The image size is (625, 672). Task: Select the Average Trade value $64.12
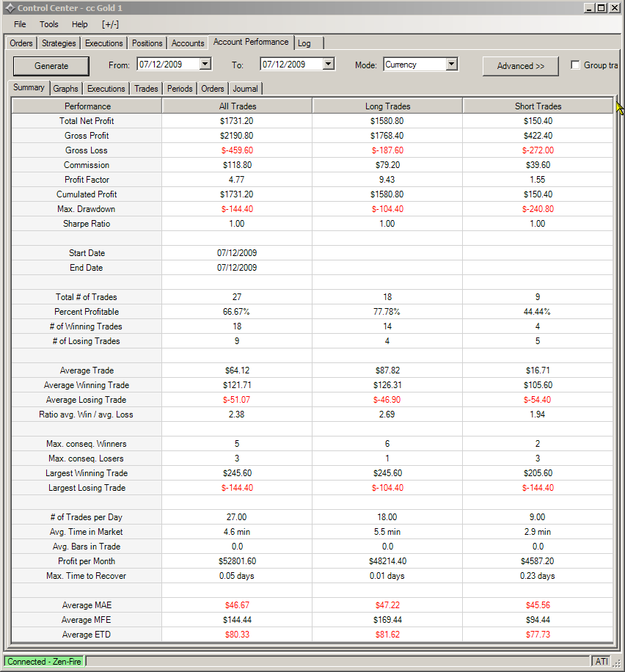tap(237, 370)
